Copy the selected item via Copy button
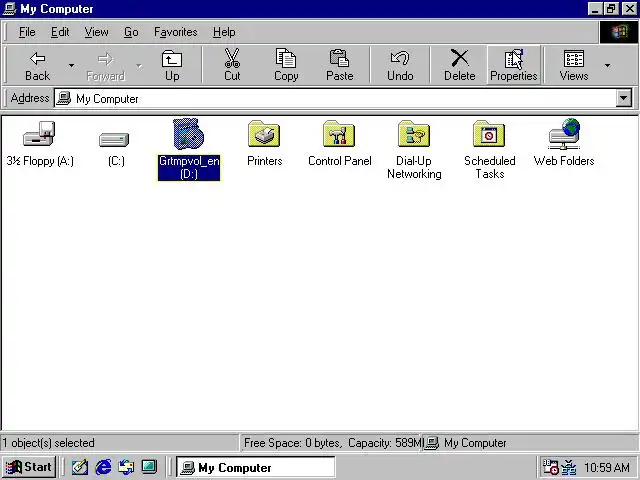Screen dimensions: 640x480 tap(286, 66)
